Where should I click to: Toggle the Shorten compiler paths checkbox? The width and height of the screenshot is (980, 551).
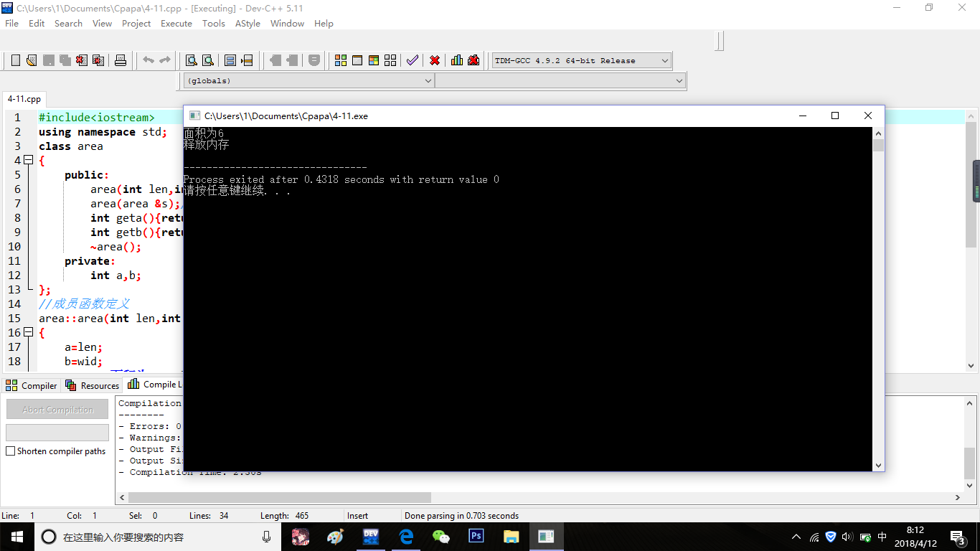[x=11, y=451]
